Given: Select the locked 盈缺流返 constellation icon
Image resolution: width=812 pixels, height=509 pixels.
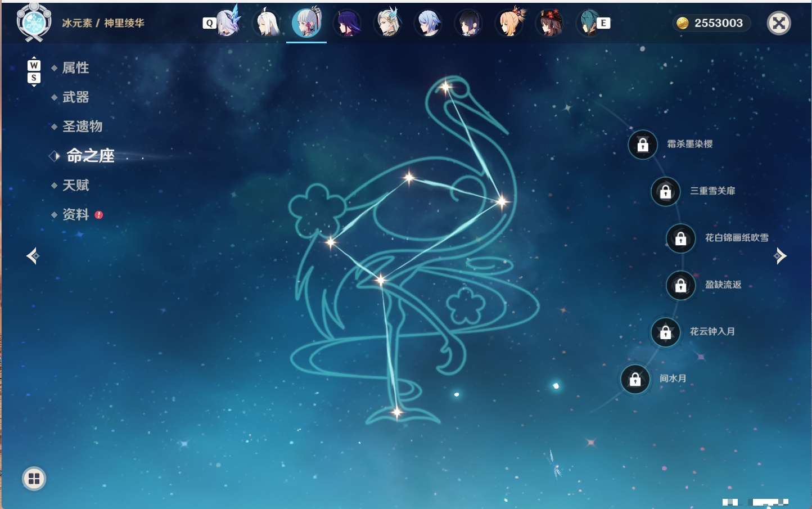Looking at the screenshot, I should point(681,285).
